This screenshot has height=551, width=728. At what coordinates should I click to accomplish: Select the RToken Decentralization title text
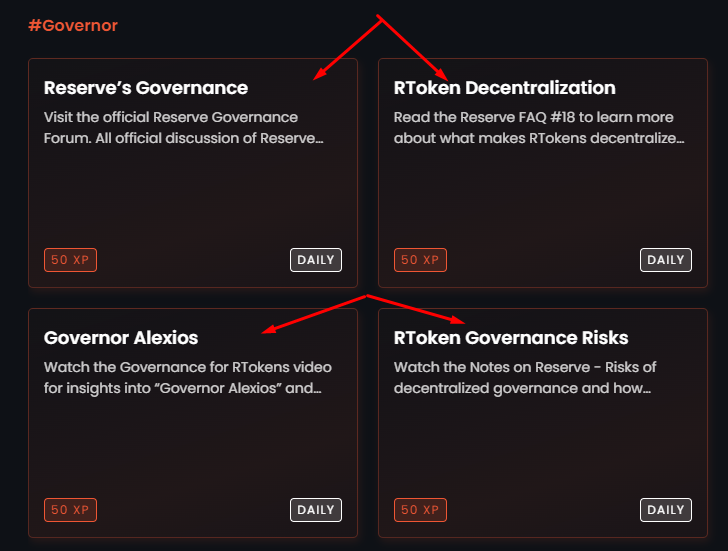pyautogui.click(x=505, y=88)
